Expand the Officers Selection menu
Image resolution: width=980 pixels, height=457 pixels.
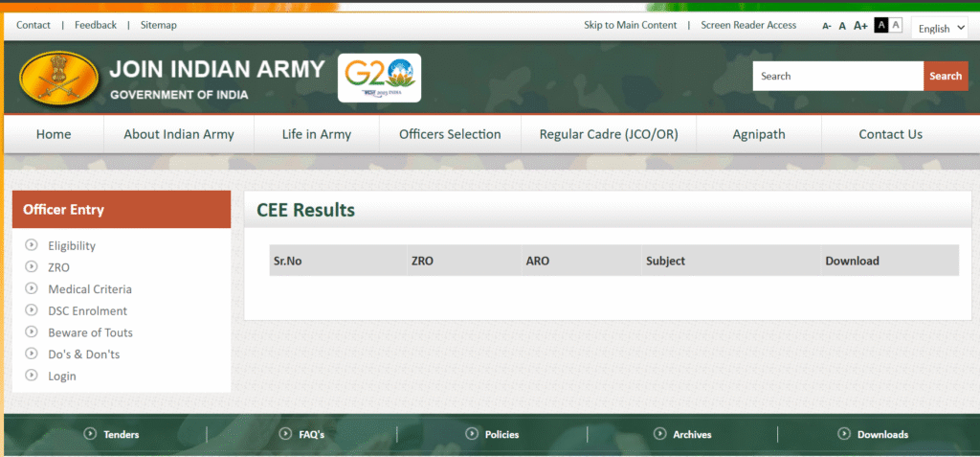[450, 134]
